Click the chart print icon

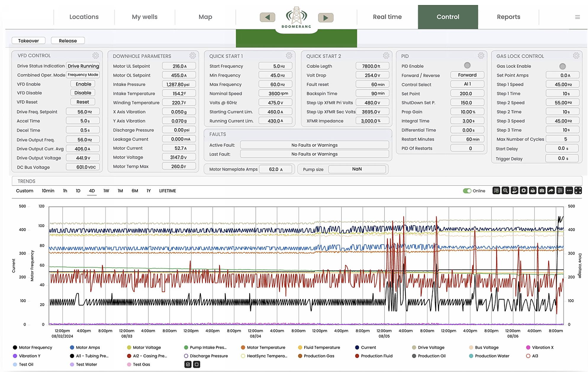[x=533, y=191]
